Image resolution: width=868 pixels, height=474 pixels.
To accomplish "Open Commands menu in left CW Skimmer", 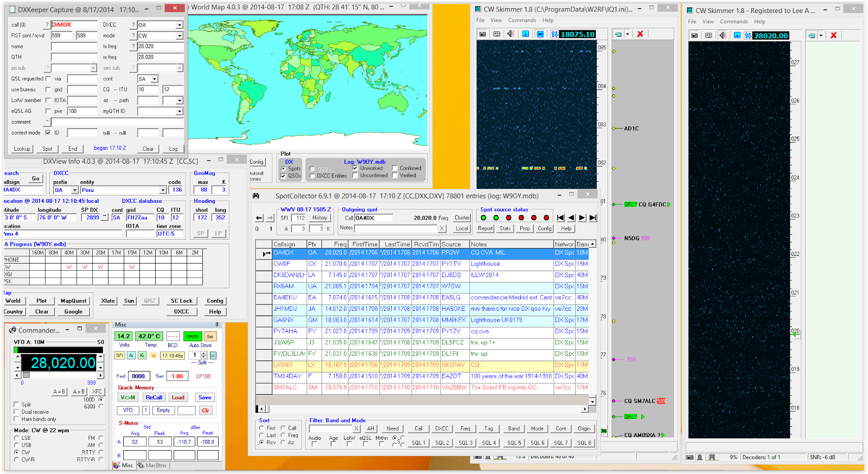I will [522, 21].
